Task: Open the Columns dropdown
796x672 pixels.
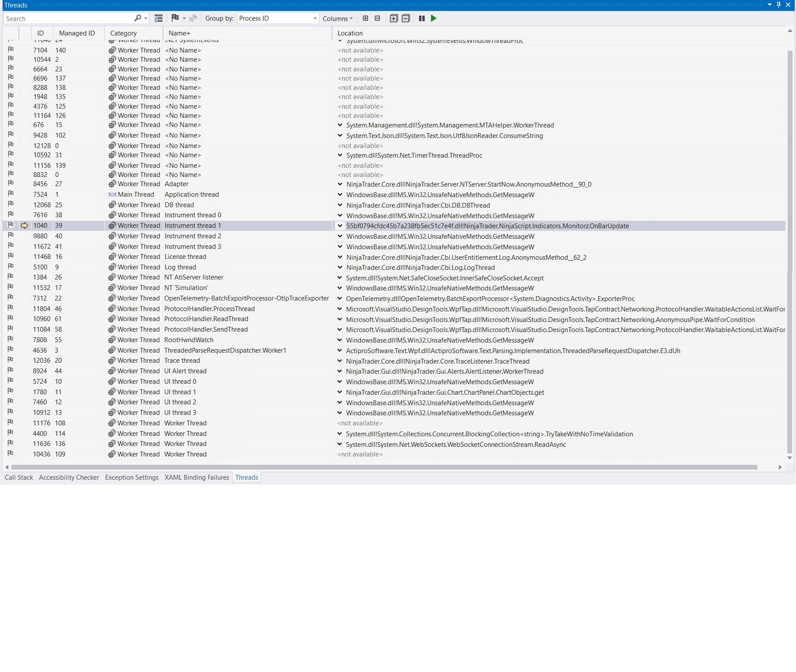Action: coord(337,18)
